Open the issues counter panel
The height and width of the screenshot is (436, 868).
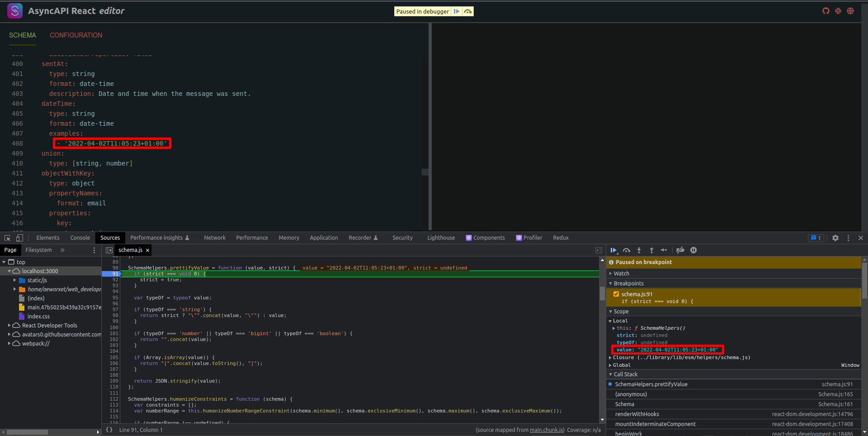(816, 237)
